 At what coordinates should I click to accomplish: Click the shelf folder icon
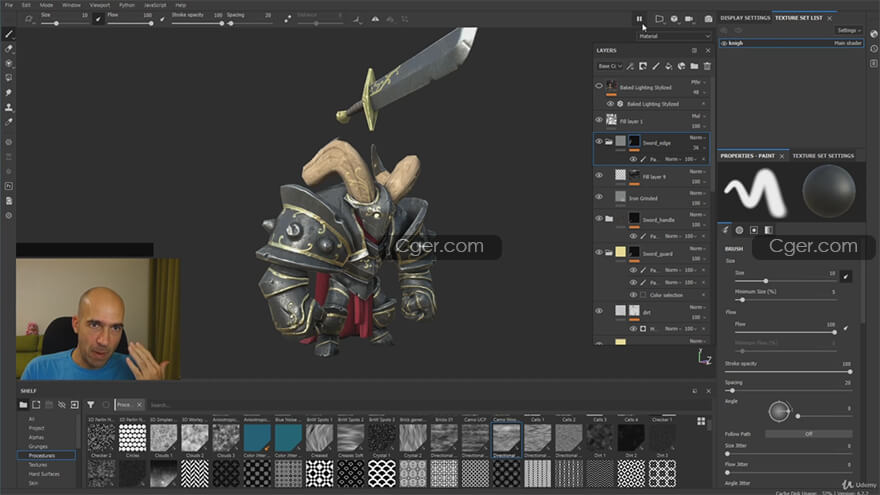click(23, 405)
